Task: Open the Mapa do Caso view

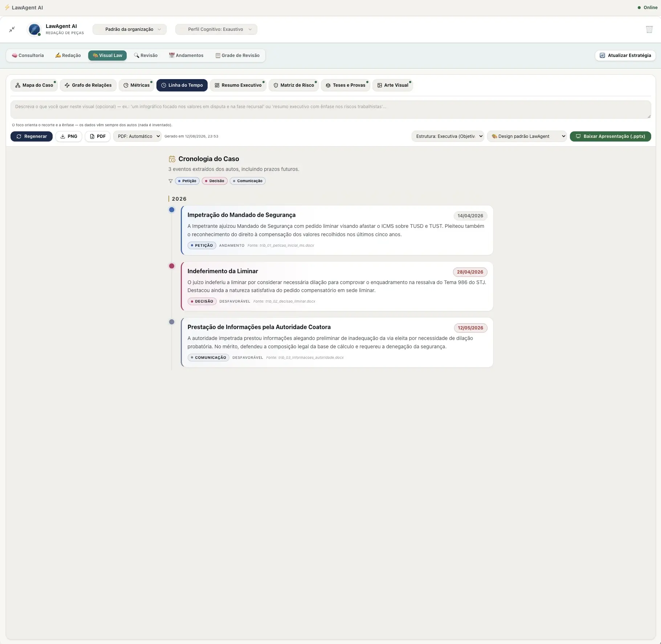Action: point(34,85)
